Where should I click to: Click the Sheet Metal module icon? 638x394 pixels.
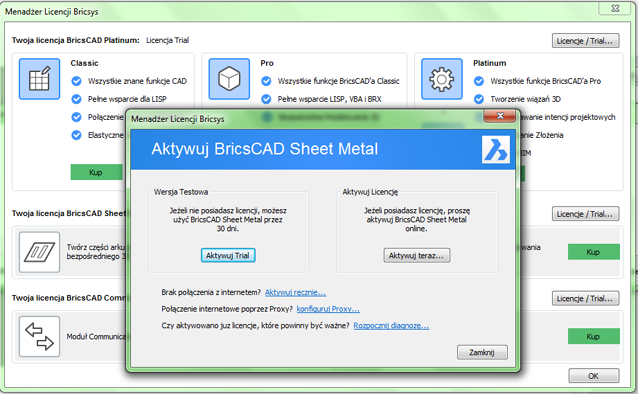[39, 252]
